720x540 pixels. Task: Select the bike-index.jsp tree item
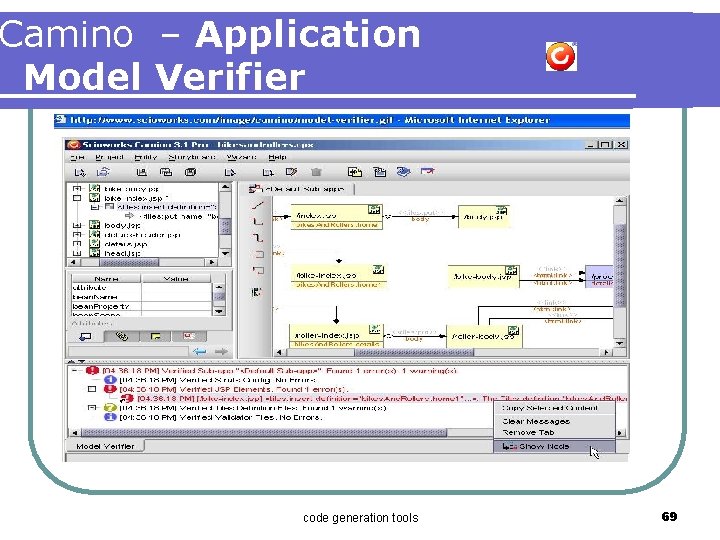click(x=135, y=198)
